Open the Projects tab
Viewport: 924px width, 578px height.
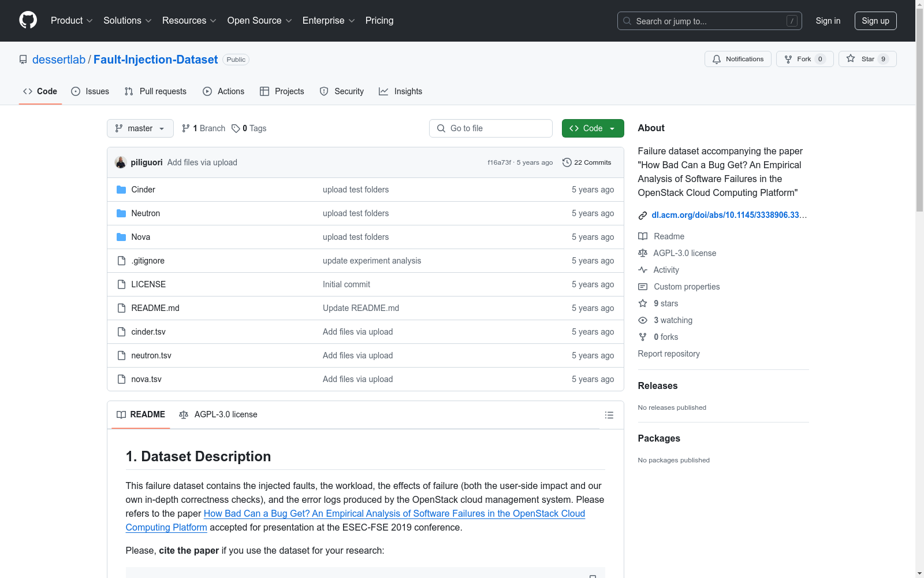coord(282,91)
